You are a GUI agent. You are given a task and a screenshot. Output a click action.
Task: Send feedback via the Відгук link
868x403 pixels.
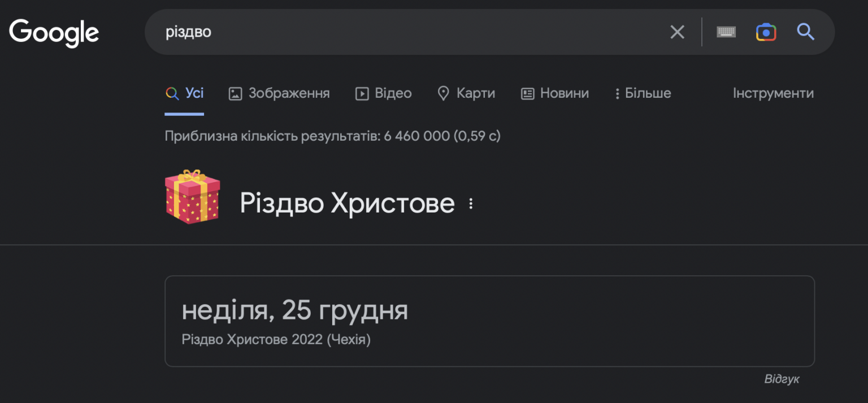click(782, 379)
